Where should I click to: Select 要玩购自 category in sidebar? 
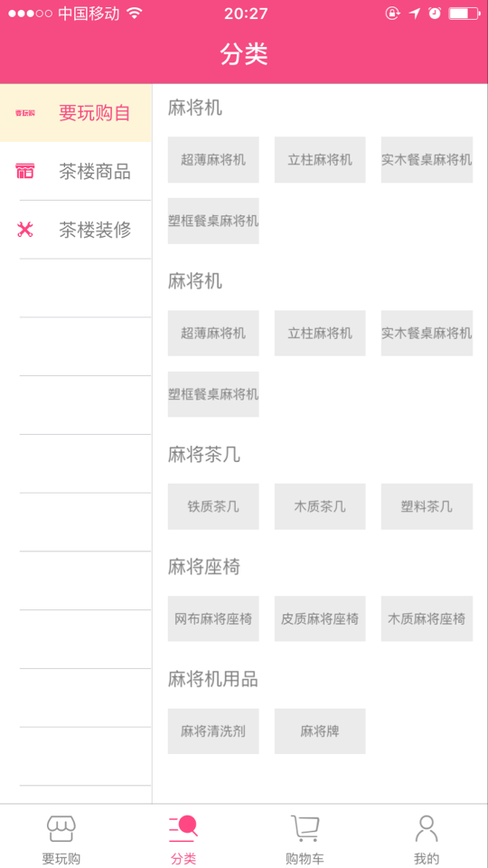(76, 113)
